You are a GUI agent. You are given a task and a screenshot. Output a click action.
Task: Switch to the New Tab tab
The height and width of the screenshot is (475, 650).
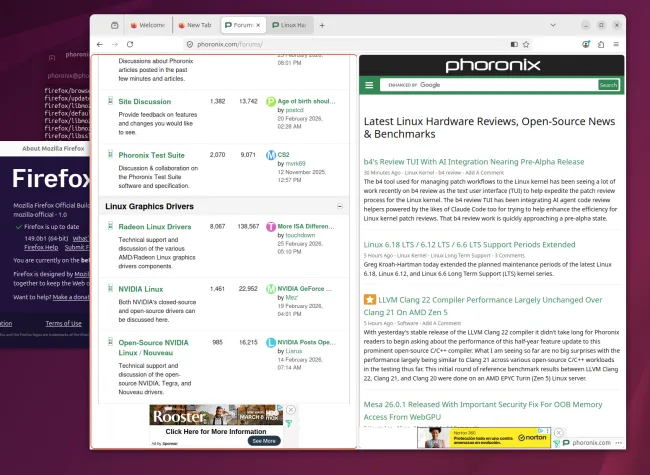click(195, 25)
